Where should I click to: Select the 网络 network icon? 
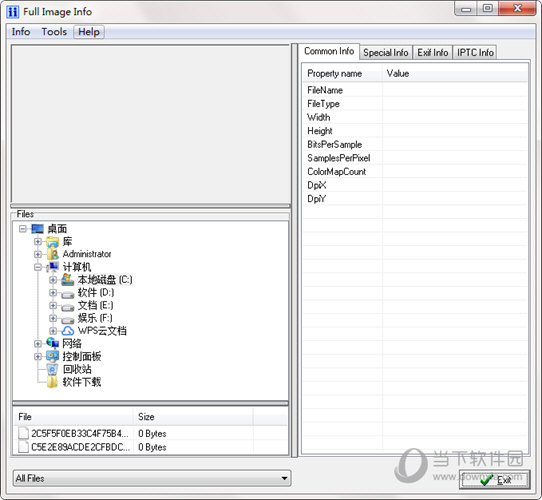click(53, 343)
